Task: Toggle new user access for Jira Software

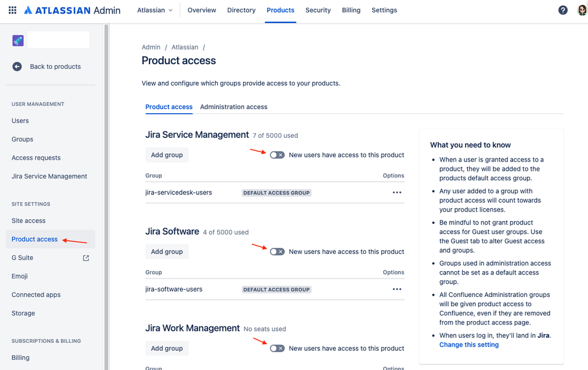Action: click(277, 252)
